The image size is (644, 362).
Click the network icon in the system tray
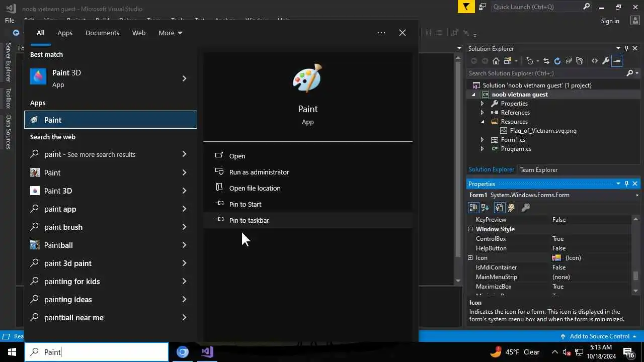click(x=579, y=352)
